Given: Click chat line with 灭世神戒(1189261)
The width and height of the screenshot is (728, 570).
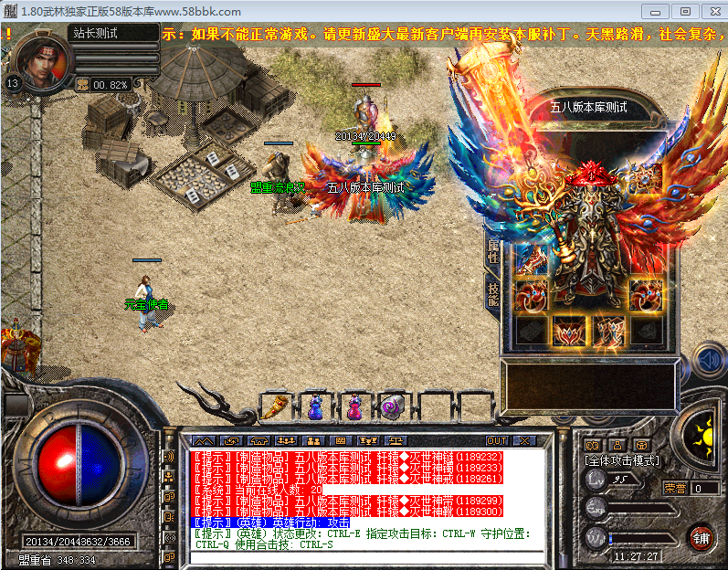Looking at the screenshot, I should click(x=348, y=478).
